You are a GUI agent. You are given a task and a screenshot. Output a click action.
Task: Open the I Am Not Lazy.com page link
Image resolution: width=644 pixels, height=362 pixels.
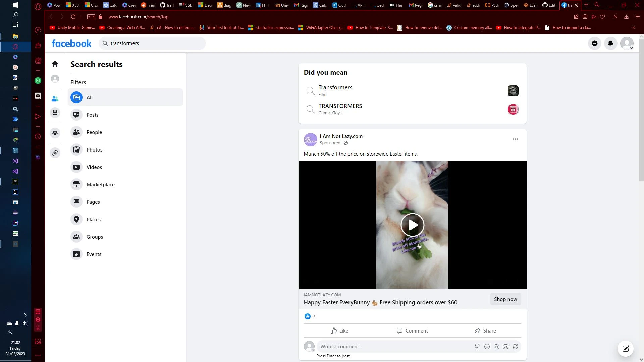click(341, 136)
